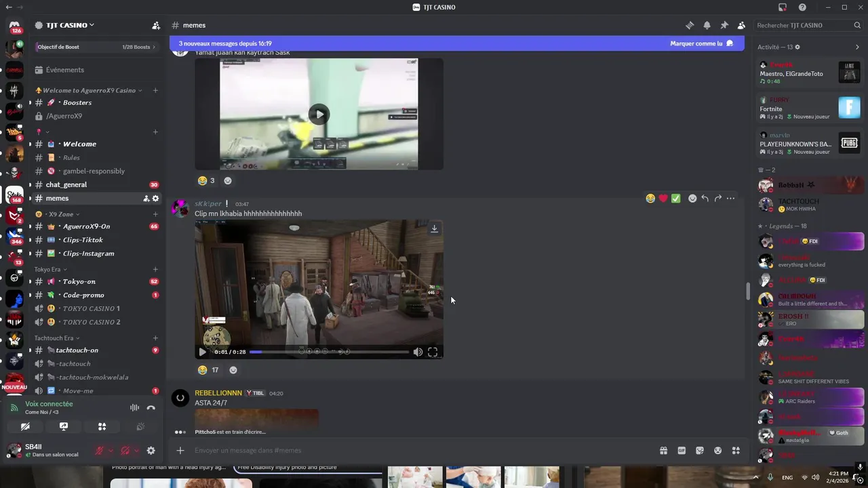Open the help question mark icon
Viewport: 868px width, 488px height.
[802, 7]
